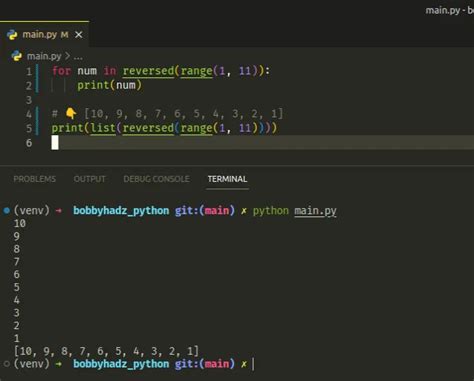Screen dimensions: 474x381
Task: Click the underlined main.py terminal link
Action: [x=315, y=211]
